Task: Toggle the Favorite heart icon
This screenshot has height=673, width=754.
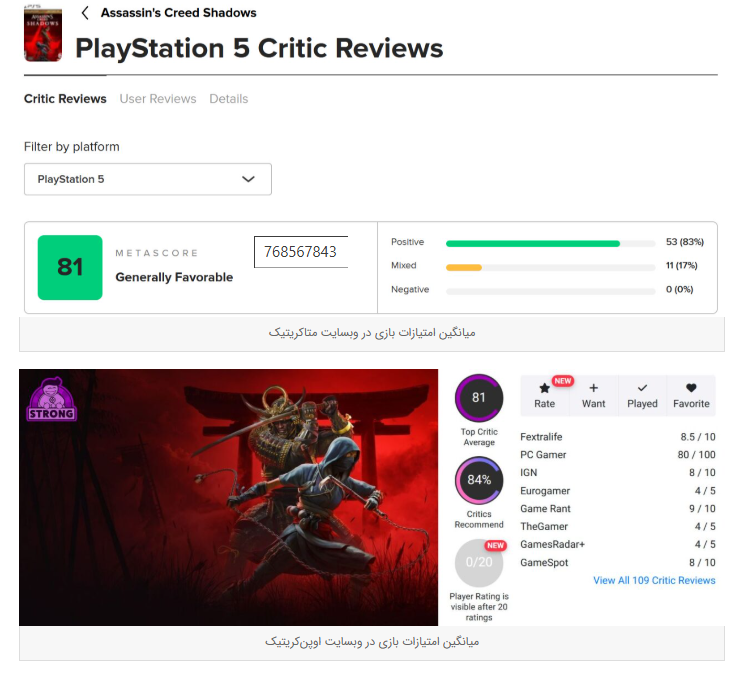Action: pyautogui.click(x=691, y=388)
